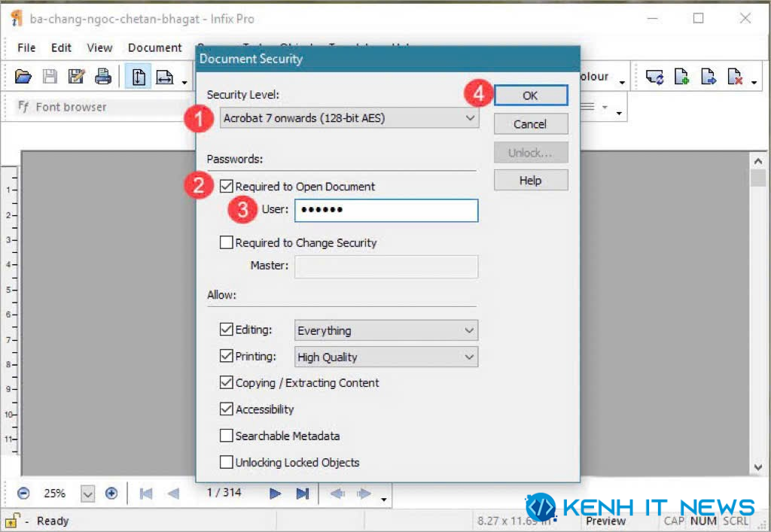771x532 pixels.
Task: Click the previous view back arrow
Action: tap(337, 493)
